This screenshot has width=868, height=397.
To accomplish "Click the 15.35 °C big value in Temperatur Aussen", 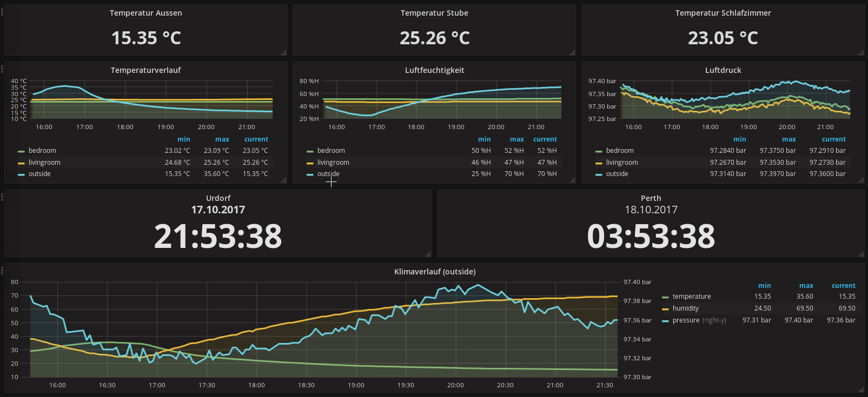I will [x=146, y=38].
